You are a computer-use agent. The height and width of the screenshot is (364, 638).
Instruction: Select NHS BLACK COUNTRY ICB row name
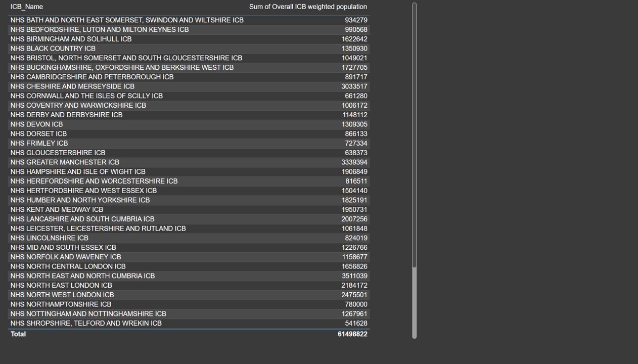pos(53,49)
